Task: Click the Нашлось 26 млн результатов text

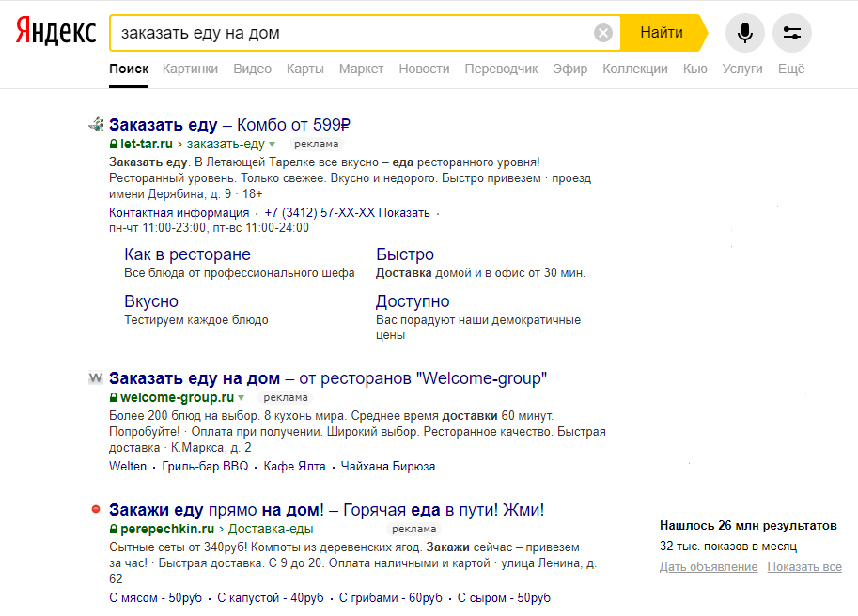Action: click(748, 525)
